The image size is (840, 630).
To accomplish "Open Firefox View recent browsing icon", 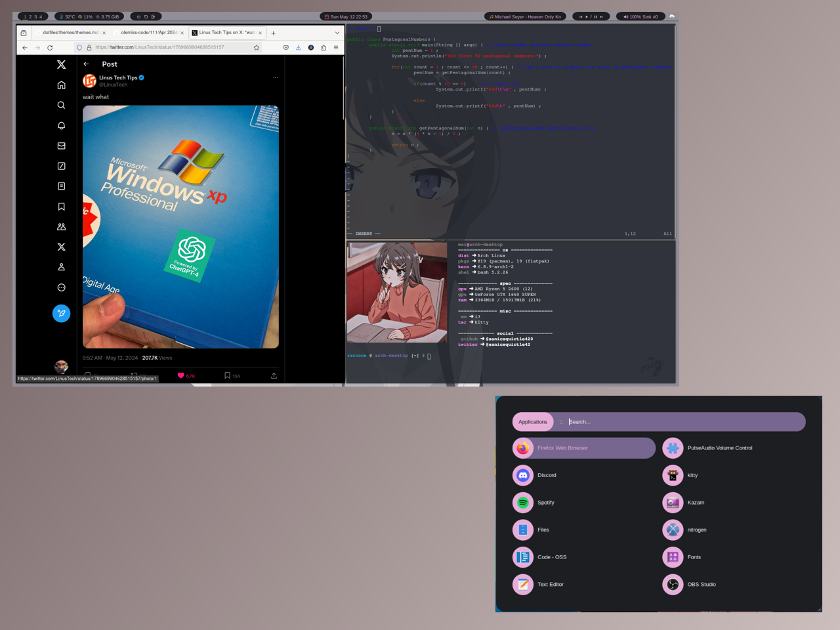I will coord(24,33).
